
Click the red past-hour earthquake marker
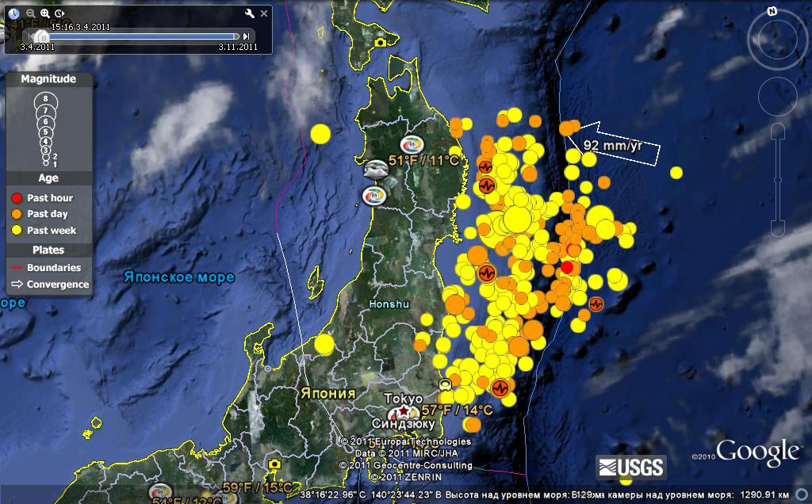(x=566, y=268)
